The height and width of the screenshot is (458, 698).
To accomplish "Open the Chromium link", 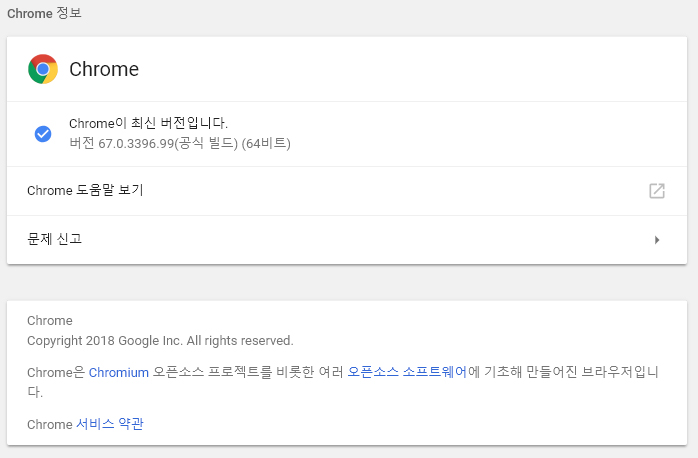I will pos(119,372).
